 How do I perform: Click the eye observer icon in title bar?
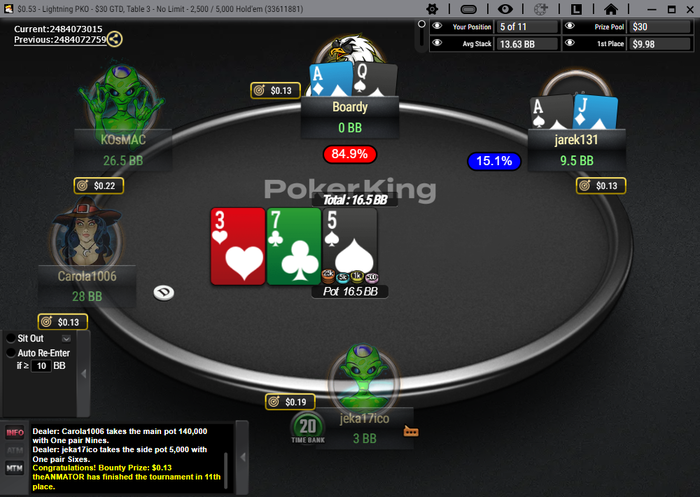[x=505, y=9]
